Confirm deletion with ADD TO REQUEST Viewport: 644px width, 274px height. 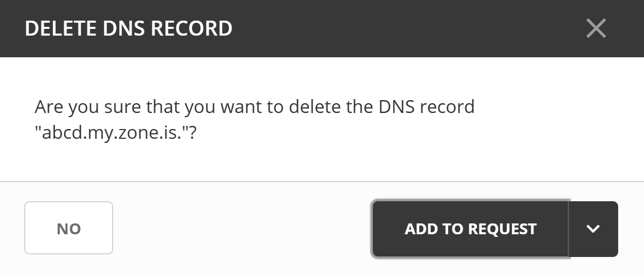click(x=470, y=229)
